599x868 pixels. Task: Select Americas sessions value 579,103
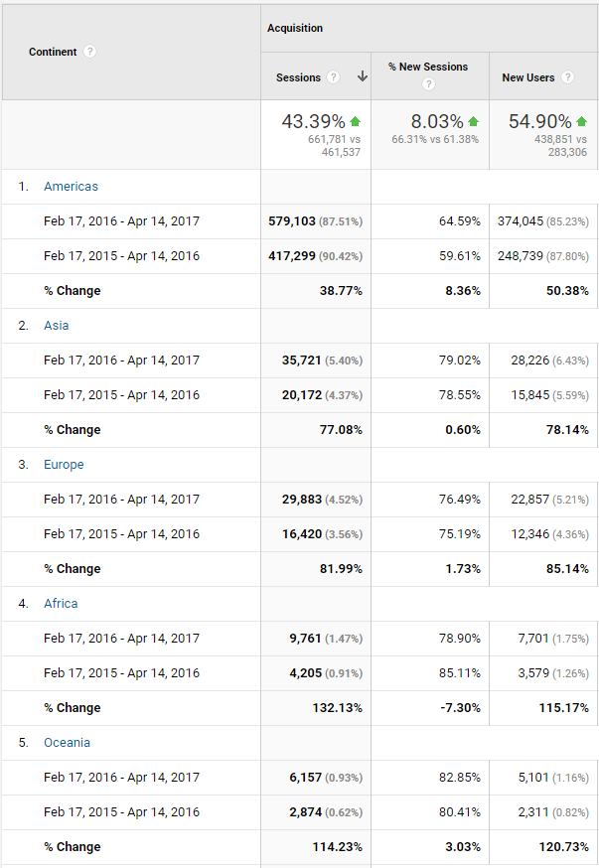[292, 221]
